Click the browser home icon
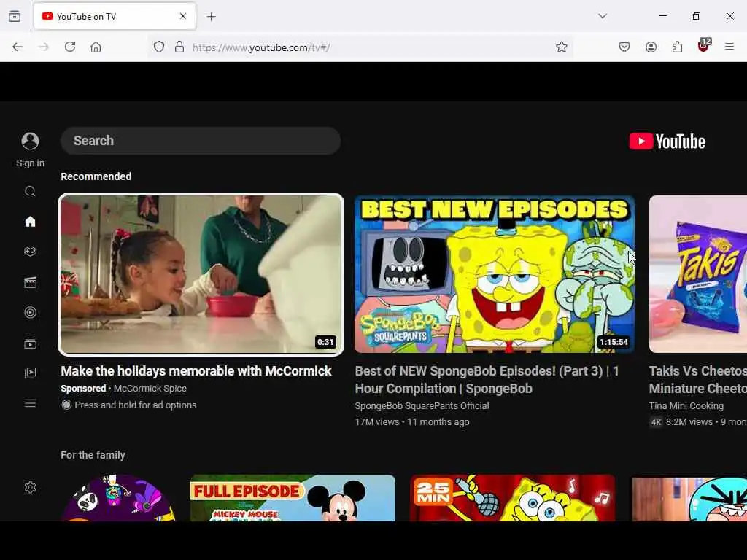The width and height of the screenshot is (747, 560). (96, 47)
